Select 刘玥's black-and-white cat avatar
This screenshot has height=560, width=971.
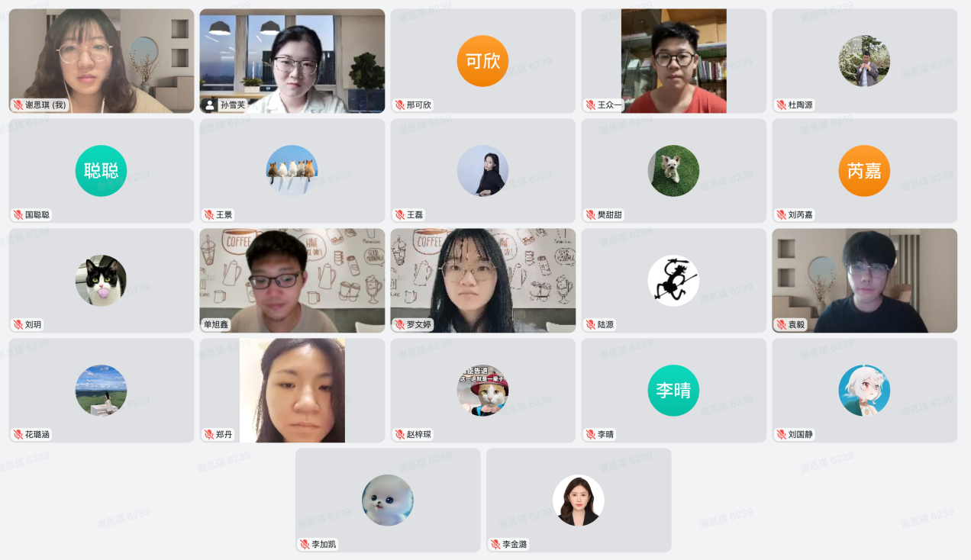point(101,281)
